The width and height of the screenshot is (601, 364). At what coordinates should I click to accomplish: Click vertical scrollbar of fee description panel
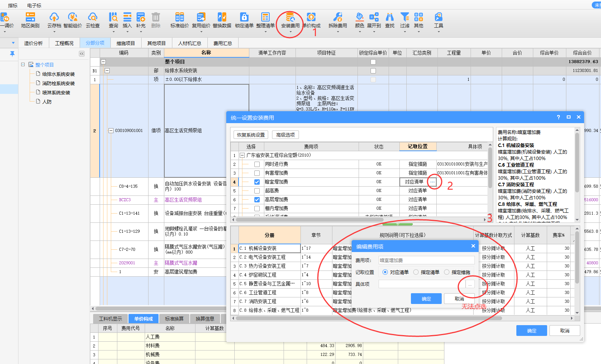(x=577, y=162)
